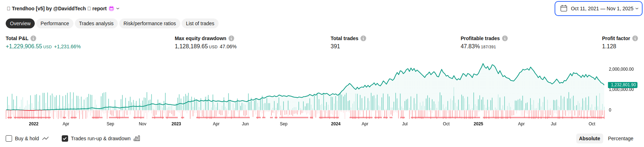Click the info icon next to Profit factor
This screenshot has width=644, height=147.
[635, 38]
